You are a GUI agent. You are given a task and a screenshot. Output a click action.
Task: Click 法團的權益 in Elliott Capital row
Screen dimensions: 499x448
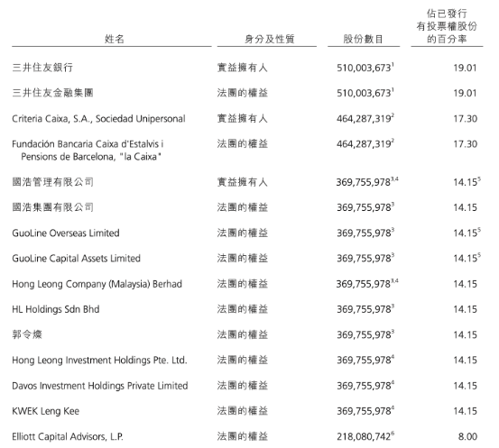click(x=243, y=436)
